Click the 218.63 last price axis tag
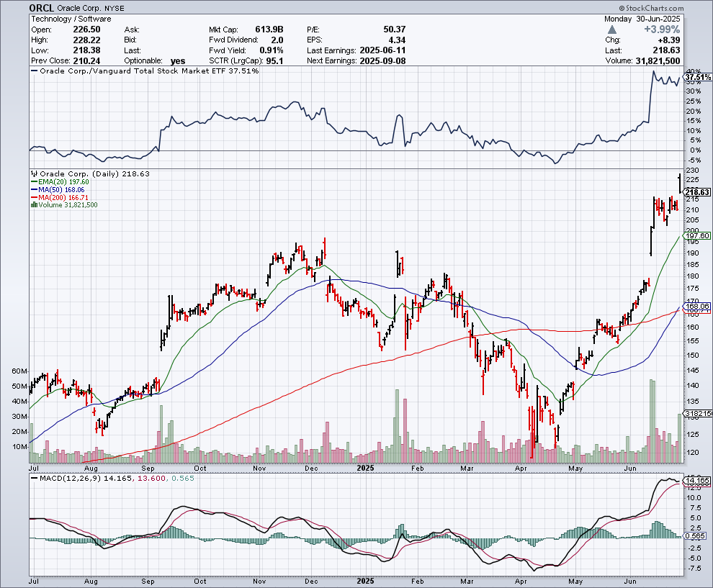The height and width of the screenshot is (588, 713). click(698, 192)
